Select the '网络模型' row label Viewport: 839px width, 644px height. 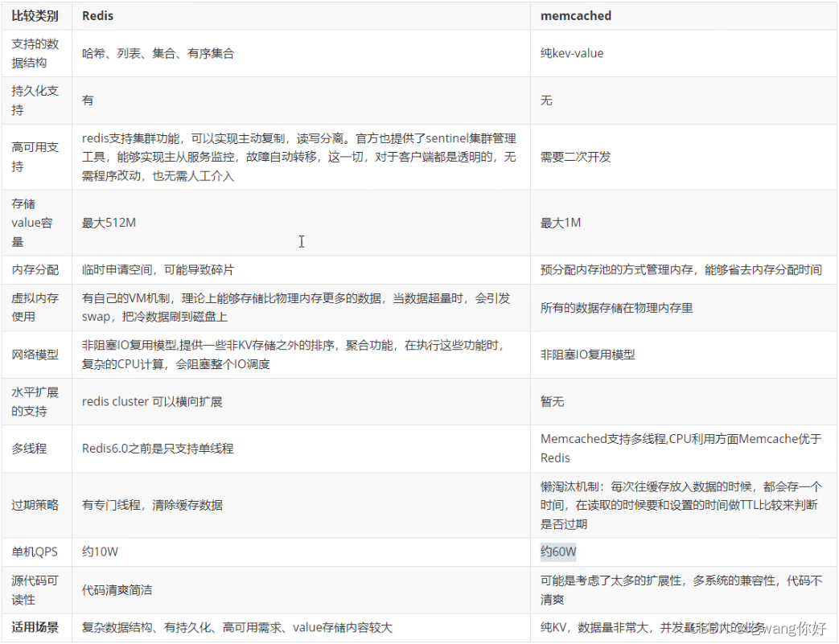(x=35, y=355)
